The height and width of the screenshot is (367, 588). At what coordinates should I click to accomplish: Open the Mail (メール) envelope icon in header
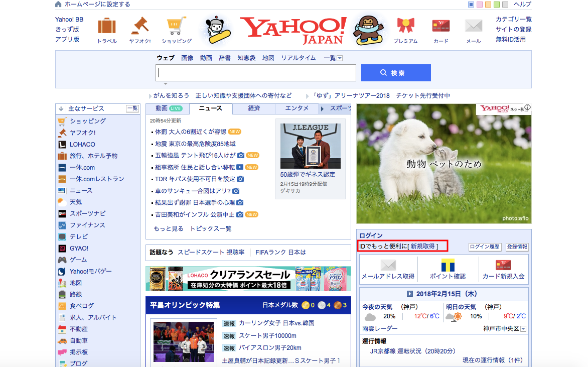click(473, 26)
